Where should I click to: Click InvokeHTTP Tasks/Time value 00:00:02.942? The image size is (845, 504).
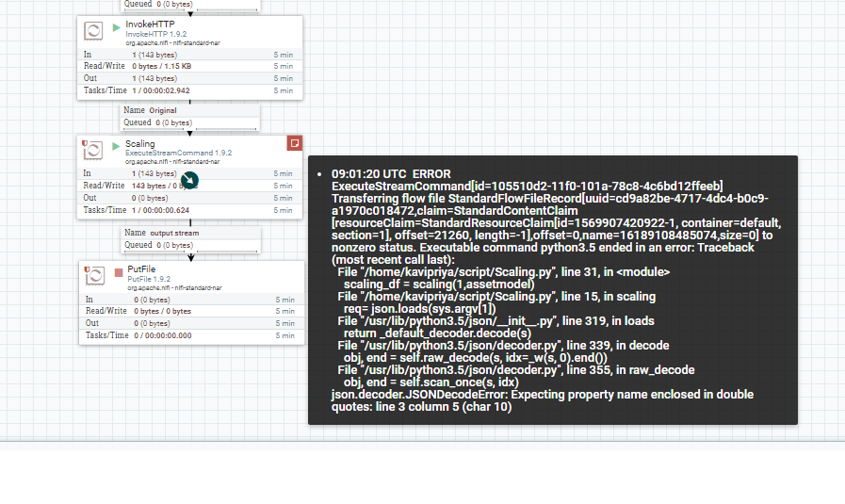tap(161, 90)
